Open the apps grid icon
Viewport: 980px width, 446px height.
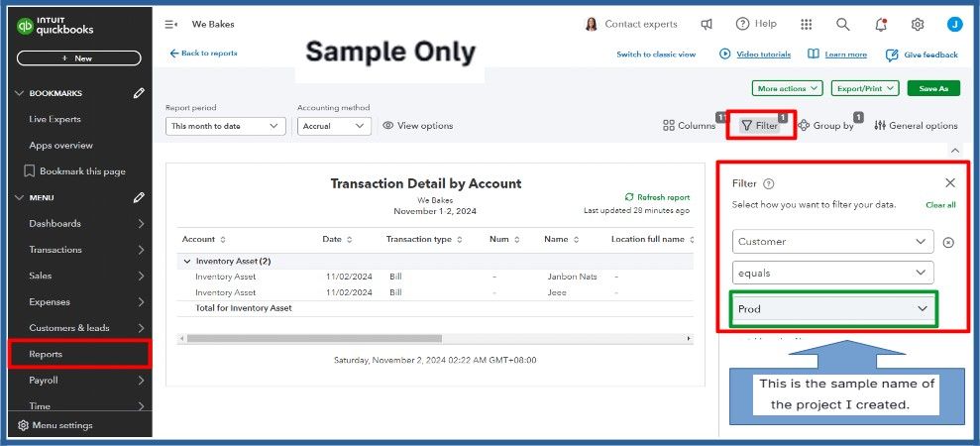coord(807,25)
